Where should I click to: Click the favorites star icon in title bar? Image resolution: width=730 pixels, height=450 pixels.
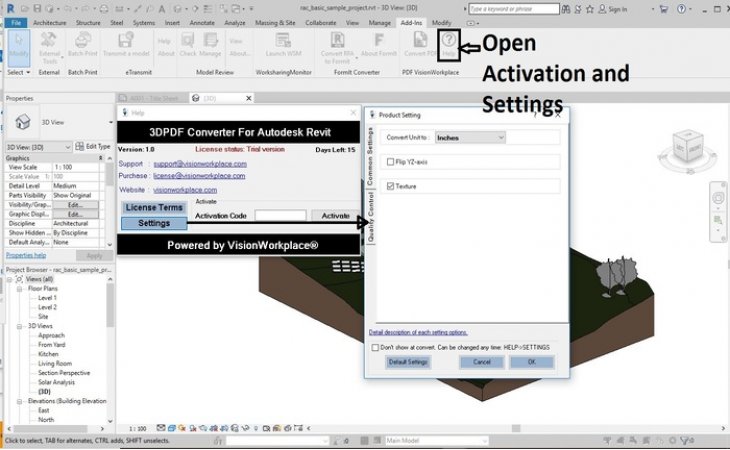(x=590, y=9)
